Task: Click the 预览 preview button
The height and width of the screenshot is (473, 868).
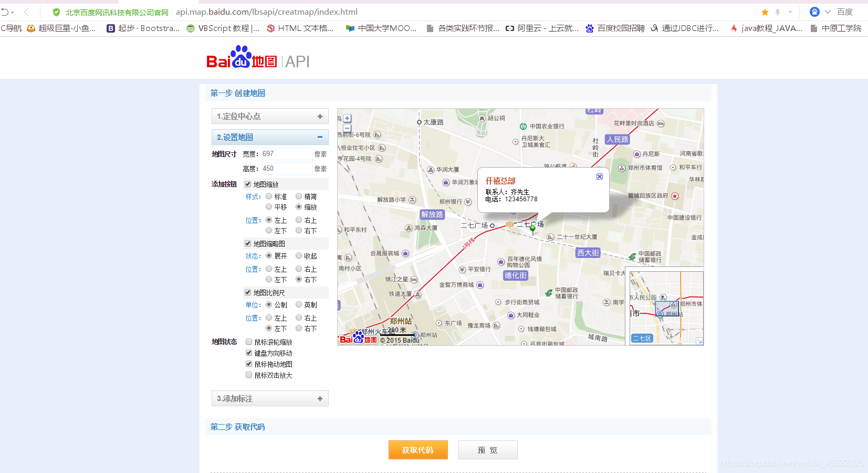Action: click(488, 450)
